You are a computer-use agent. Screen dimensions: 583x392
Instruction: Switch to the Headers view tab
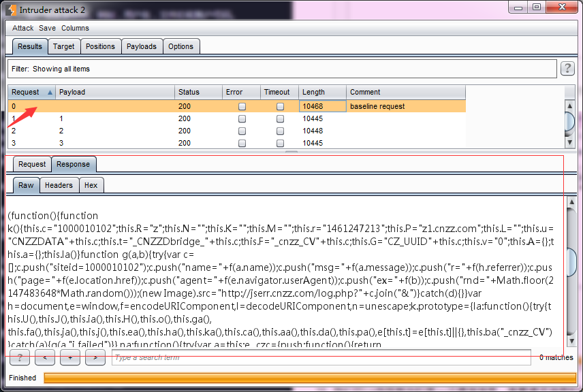pyautogui.click(x=59, y=185)
